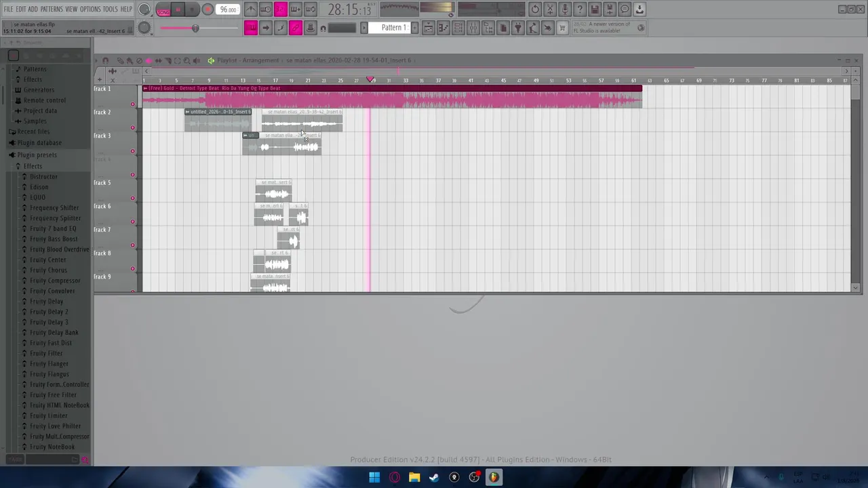Image resolution: width=868 pixels, height=488 pixels.
Task: Click the multilink to controllers hat icon
Action: (x=311, y=28)
